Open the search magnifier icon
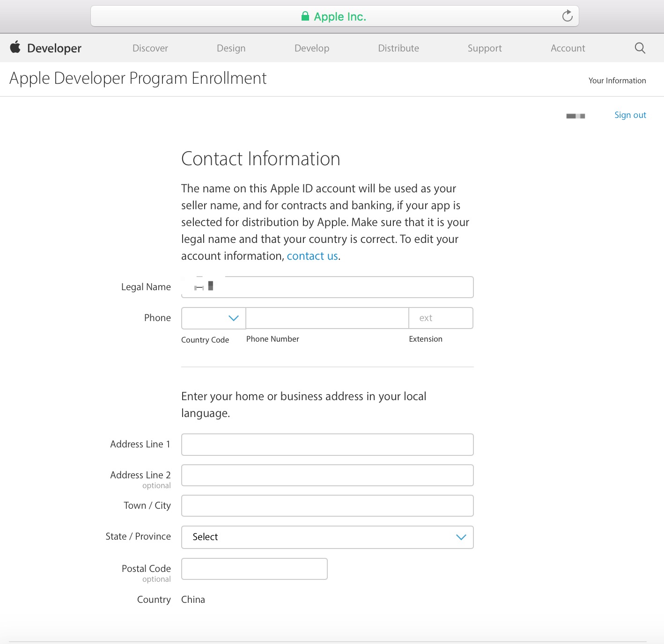This screenshot has height=644, width=664. click(x=640, y=48)
